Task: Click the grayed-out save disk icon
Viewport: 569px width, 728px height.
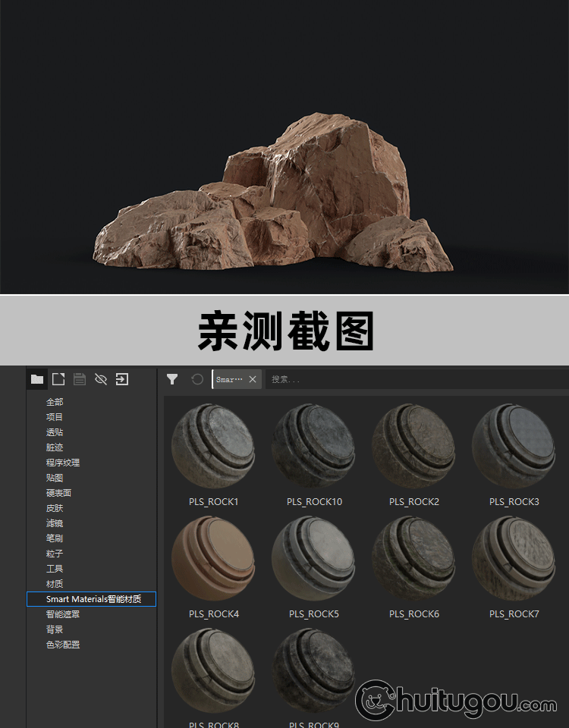Action: pyautogui.click(x=80, y=379)
